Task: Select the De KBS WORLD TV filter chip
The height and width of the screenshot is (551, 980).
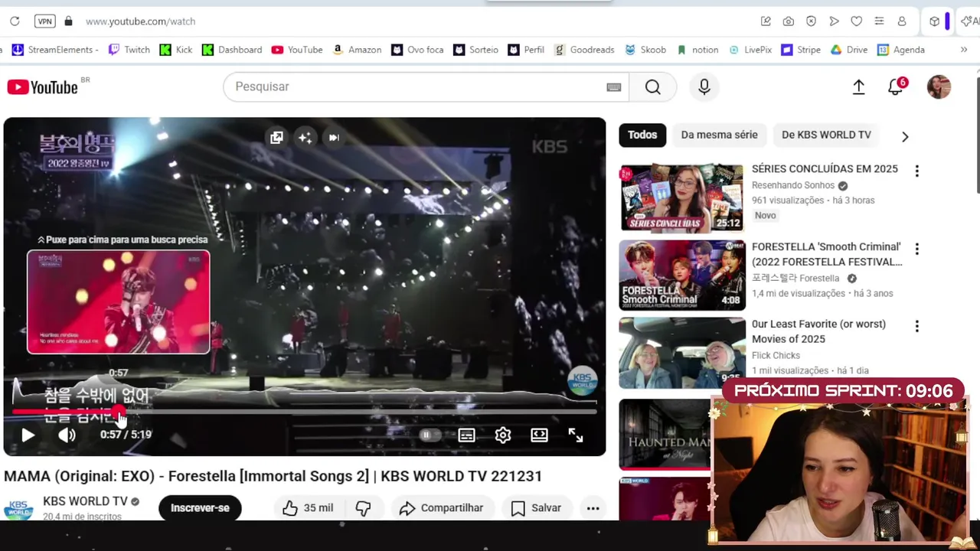Action: [x=826, y=135]
